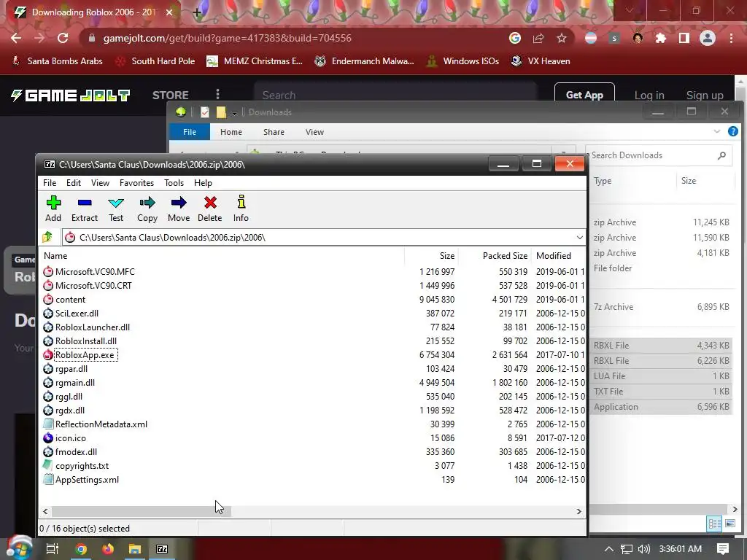
Task: Open the Windows ISOs bookmark
Action: pos(462,61)
